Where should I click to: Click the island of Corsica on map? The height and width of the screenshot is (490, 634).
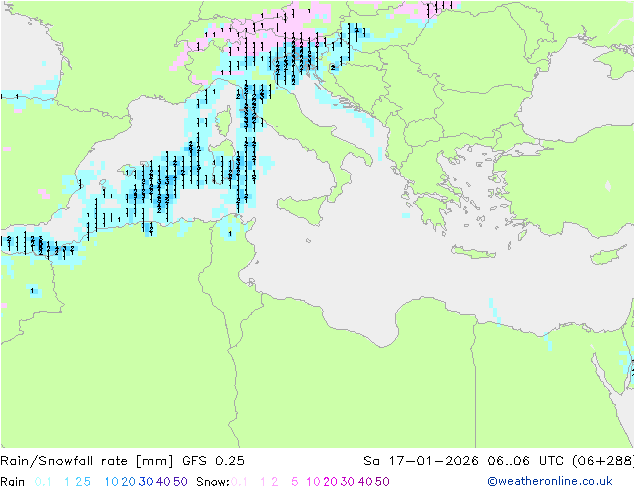coord(224,121)
